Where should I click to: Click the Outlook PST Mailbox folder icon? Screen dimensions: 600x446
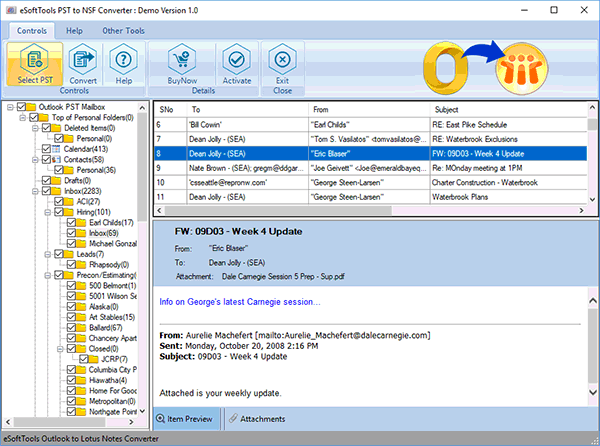point(31,107)
